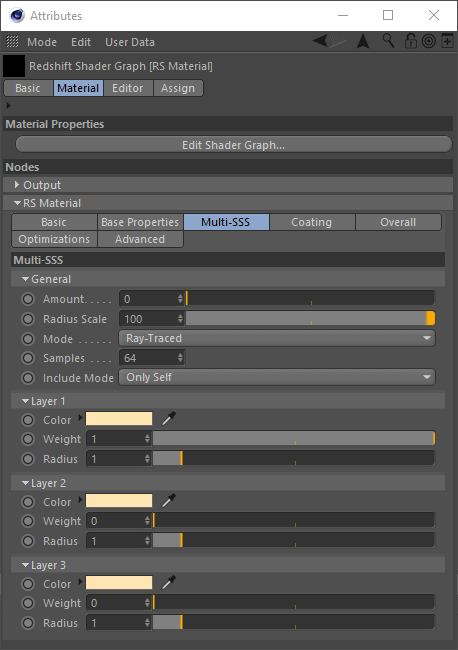Viewport: 458px width, 650px height.
Task: Click the back arrow navigation icon
Action: click(x=320, y=41)
